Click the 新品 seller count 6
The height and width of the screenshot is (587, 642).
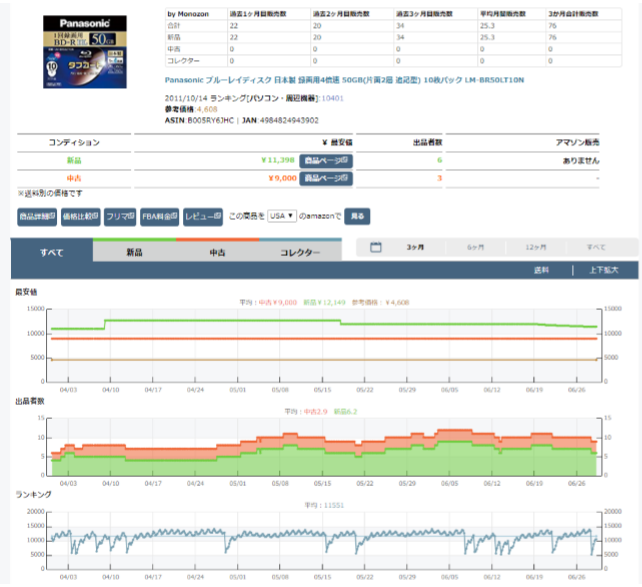coord(439,160)
